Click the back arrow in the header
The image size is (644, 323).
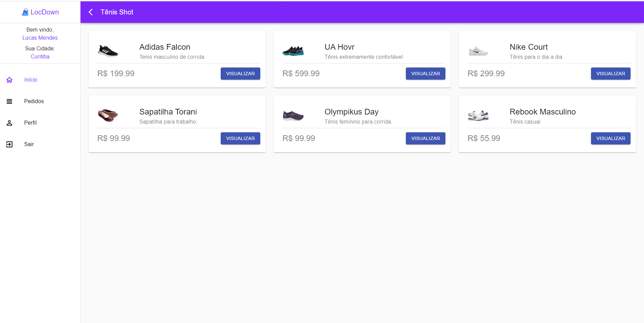[91, 12]
